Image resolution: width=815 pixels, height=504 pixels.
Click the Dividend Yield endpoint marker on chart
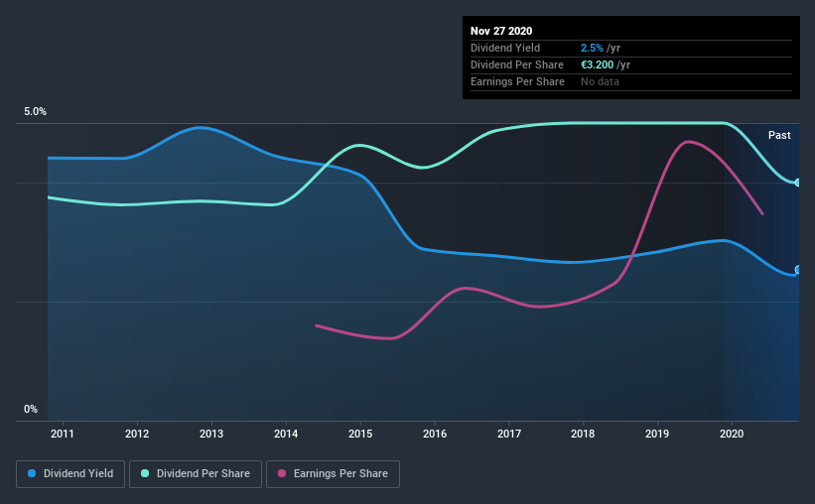tap(797, 270)
